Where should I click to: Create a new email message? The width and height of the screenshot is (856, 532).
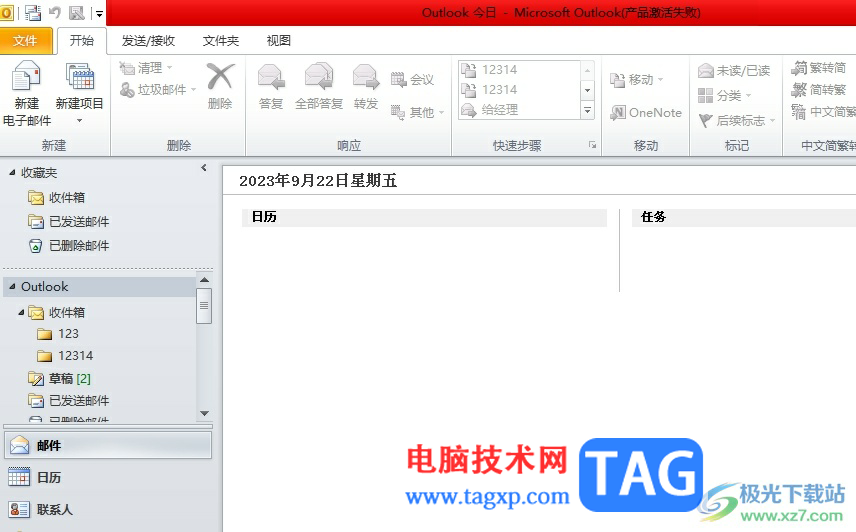pyautogui.click(x=26, y=93)
